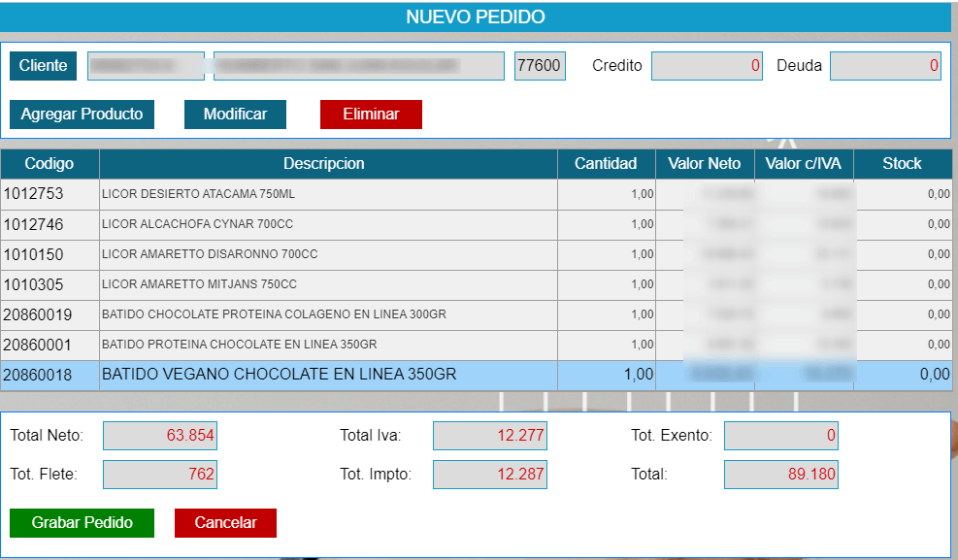This screenshot has width=958, height=560.
Task: Click the red Eliminar button
Action: pyautogui.click(x=371, y=115)
